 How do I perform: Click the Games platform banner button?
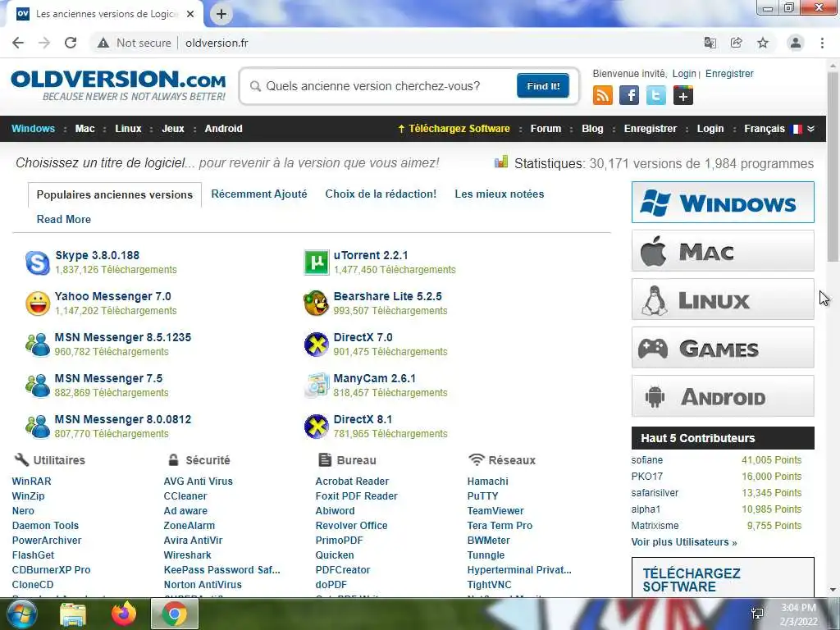(x=723, y=348)
